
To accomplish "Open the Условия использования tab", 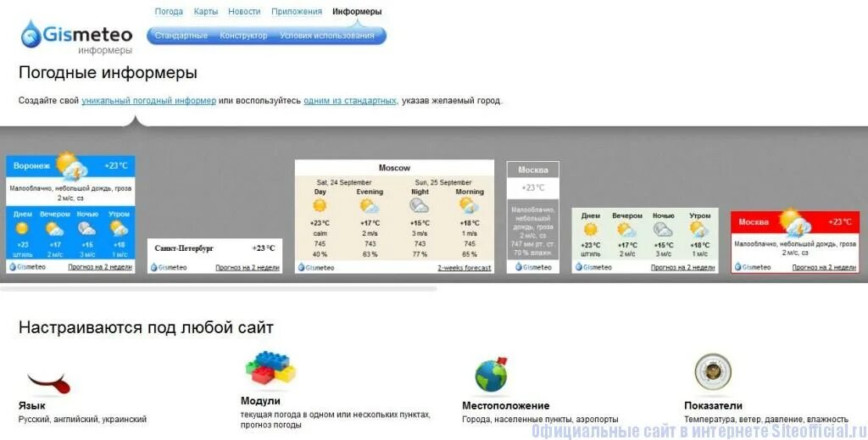I will [327, 36].
